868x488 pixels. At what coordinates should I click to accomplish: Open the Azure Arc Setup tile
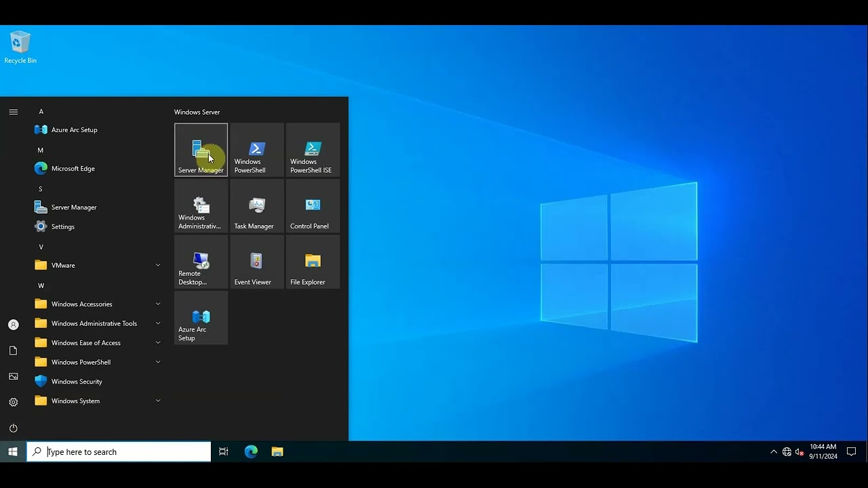(201, 318)
